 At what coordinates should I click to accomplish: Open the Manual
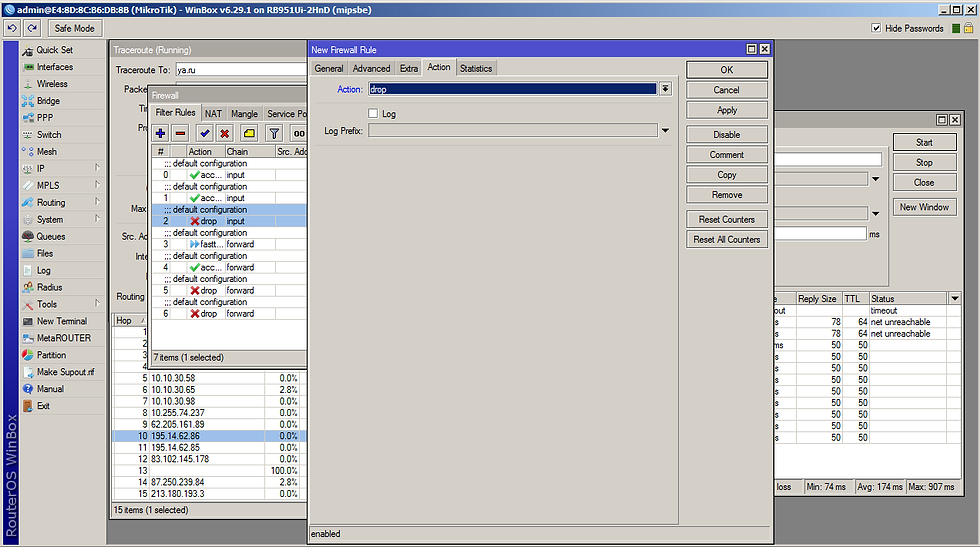pyautogui.click(x=50, y=388)
